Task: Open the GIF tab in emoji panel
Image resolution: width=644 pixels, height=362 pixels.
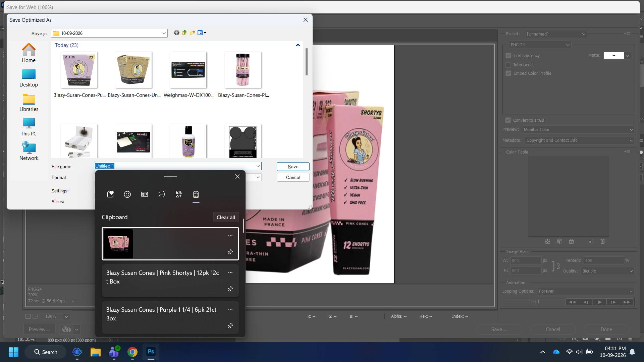Action: point(145,194)
